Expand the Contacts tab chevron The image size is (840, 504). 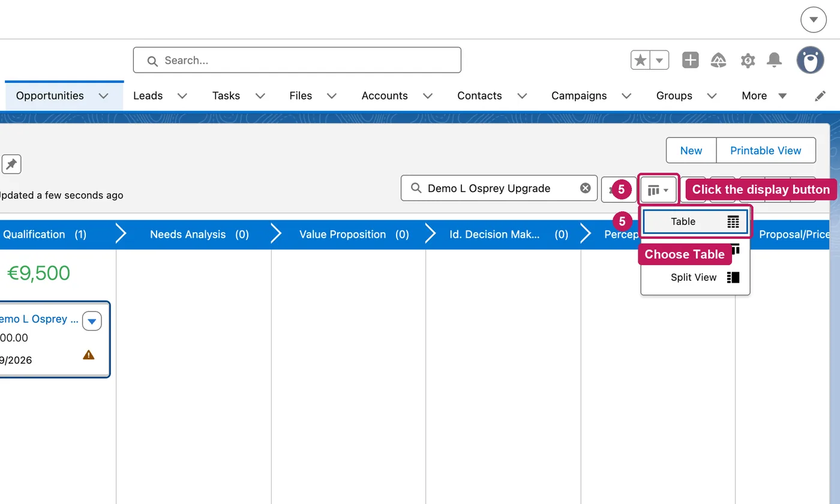point(522,96)
